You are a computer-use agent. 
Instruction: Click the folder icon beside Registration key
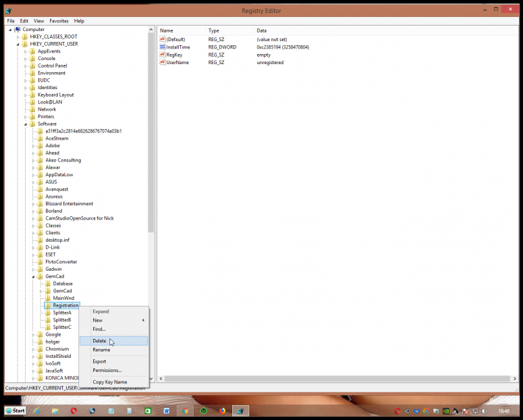[x=48, y=305]
